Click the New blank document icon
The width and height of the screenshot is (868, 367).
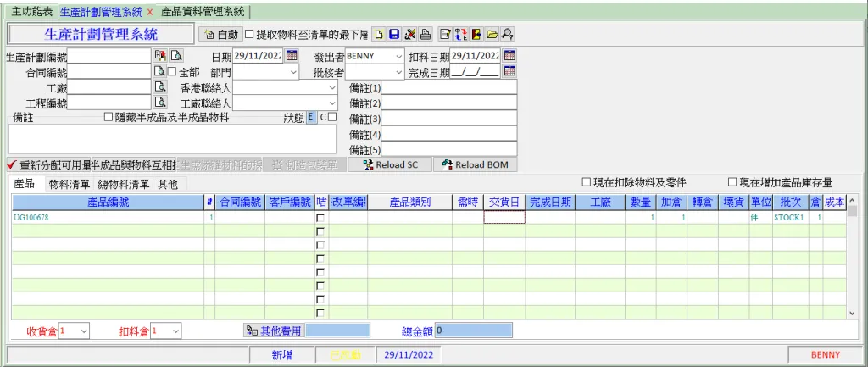click(x=381, y=35)
